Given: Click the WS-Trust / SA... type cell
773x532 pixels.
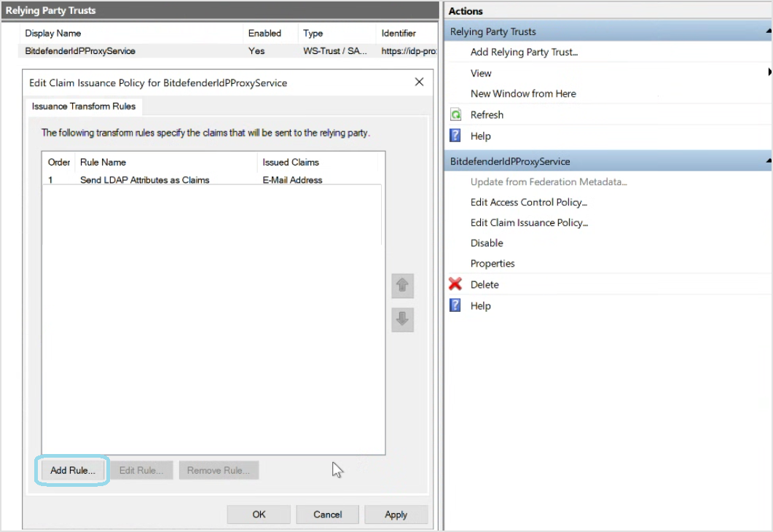Looking at the screenshot, I should click(334, 51).
